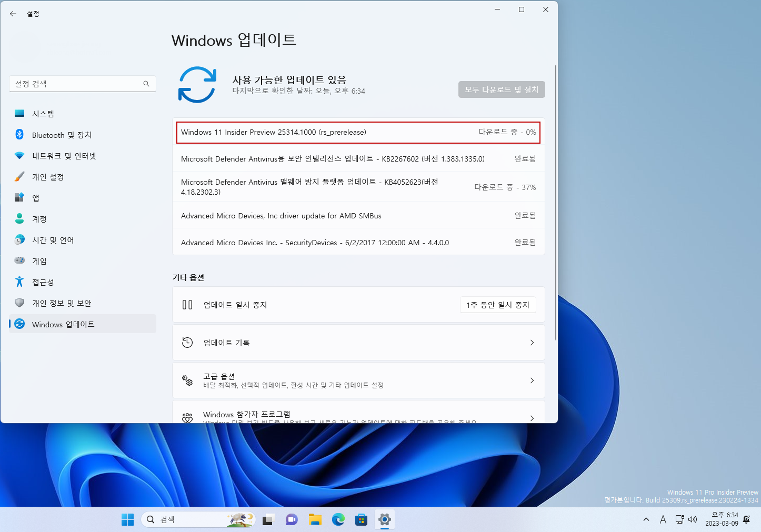The image size is (761, 532).
Task: Expand 고급 옵션 settings
Action: click(x=358, y=380)
